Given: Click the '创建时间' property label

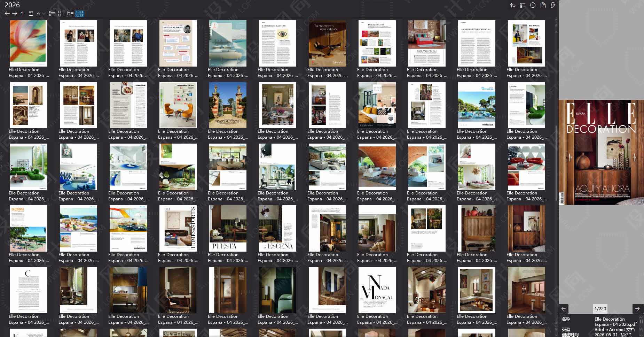Looking at the screenshot, I should (x=570, y=335).
